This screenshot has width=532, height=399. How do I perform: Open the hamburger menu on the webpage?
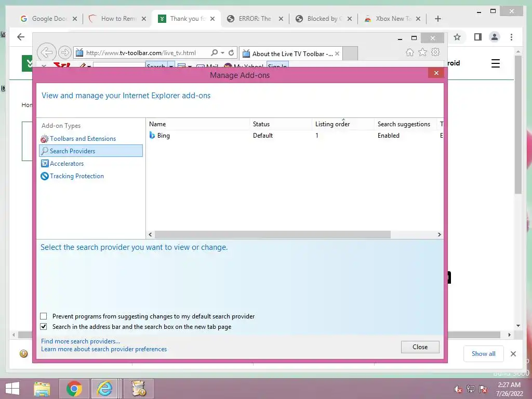[x=496, y=63]
